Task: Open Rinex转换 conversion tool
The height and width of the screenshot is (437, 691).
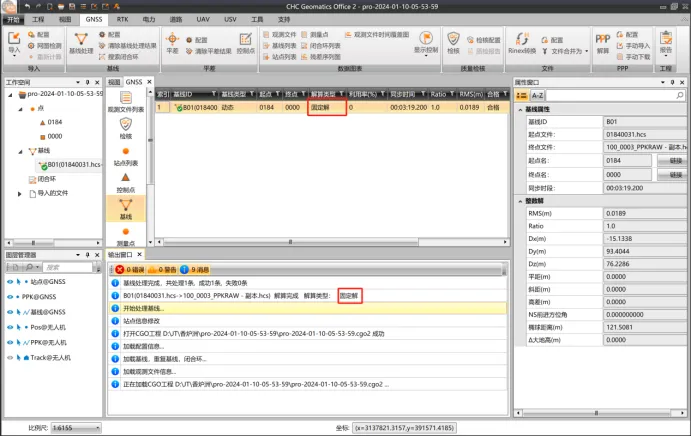Action: (522, 44)
